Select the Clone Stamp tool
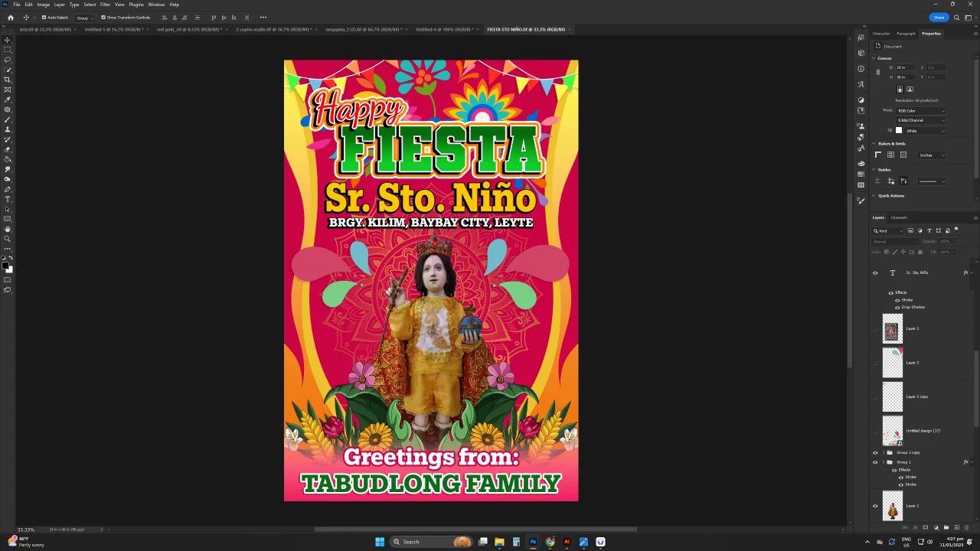980x551 pixels. click(x=8, y=129)
